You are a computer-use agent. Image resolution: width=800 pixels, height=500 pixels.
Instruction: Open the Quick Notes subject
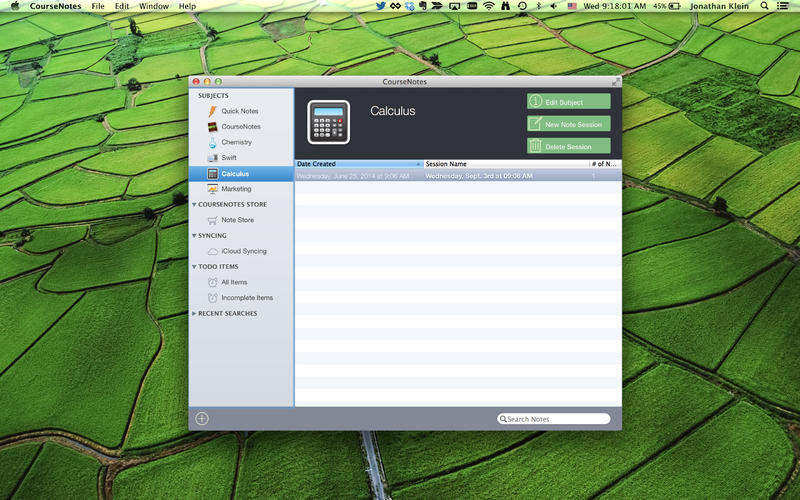(239, 111)
